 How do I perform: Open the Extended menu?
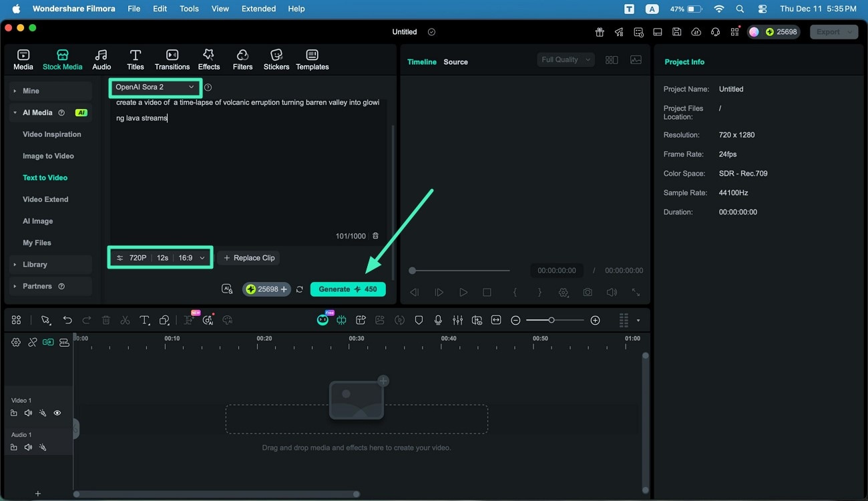(258, 9)
